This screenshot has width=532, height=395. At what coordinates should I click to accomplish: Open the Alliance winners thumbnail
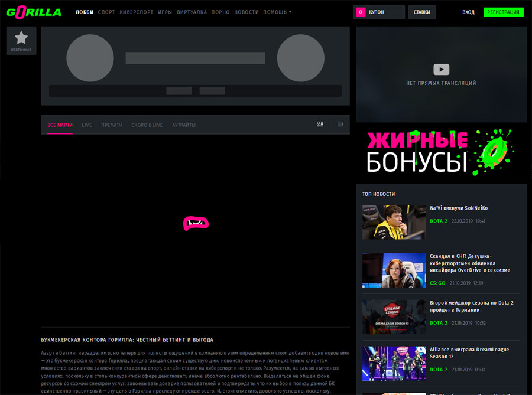pyautogui.click(x=394, y=364)
